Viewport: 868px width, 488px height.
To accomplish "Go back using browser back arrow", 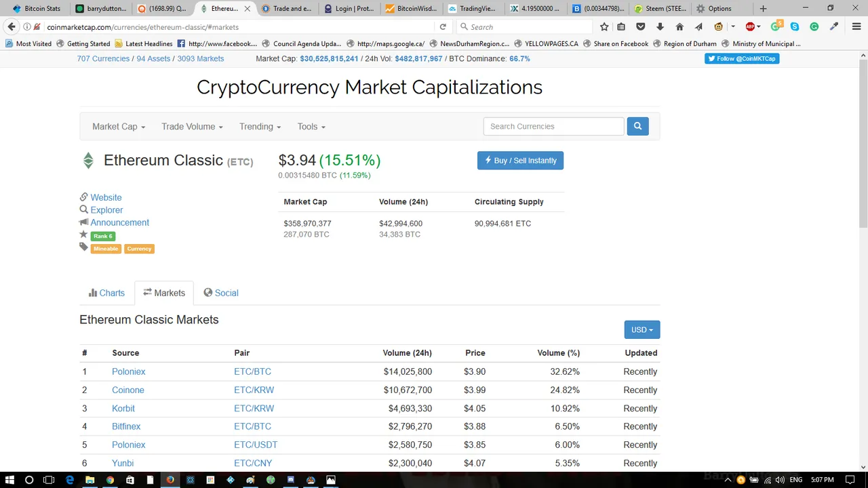I will click(x=11, y=27).
